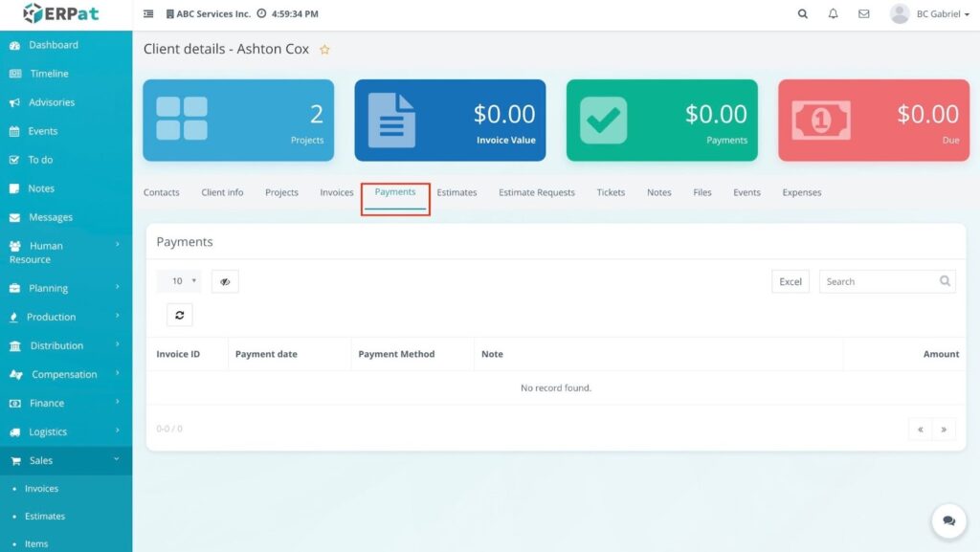This screenshot has height=552, width=980.
Task: Open the chat bubble widget
Action: pyautogui.click(x=948, y=520)
